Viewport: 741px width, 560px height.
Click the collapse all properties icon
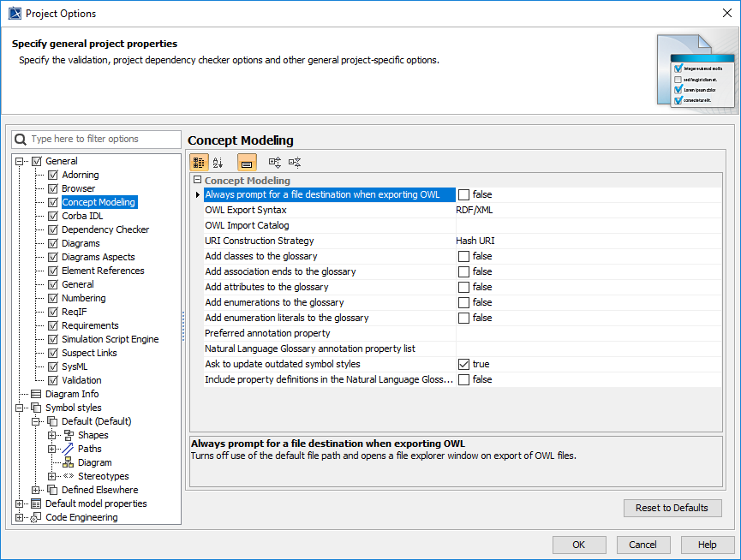[x=295, y=162]
